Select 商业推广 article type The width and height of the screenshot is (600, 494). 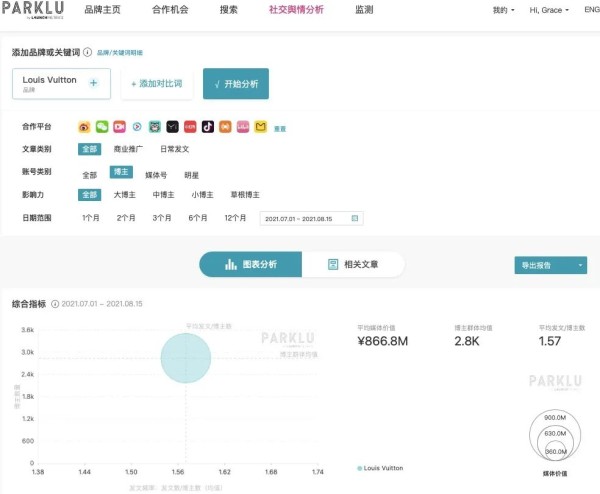[128, 149]
